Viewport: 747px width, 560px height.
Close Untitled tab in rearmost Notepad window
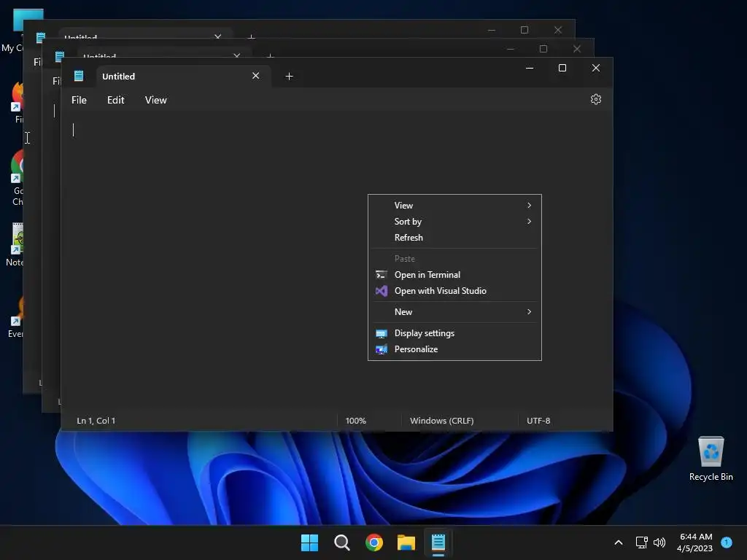click(217, 36)
